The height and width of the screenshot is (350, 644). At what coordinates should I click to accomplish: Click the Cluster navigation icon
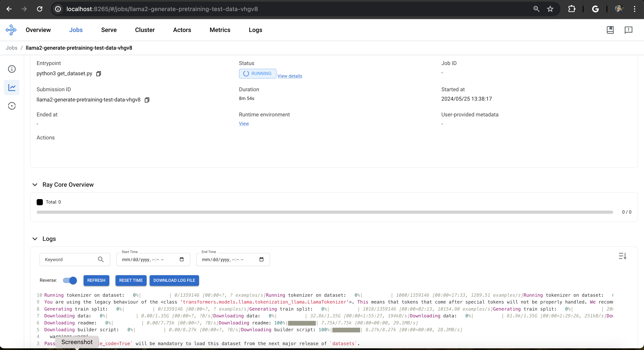pyautogui.click(x=145, y=30)
